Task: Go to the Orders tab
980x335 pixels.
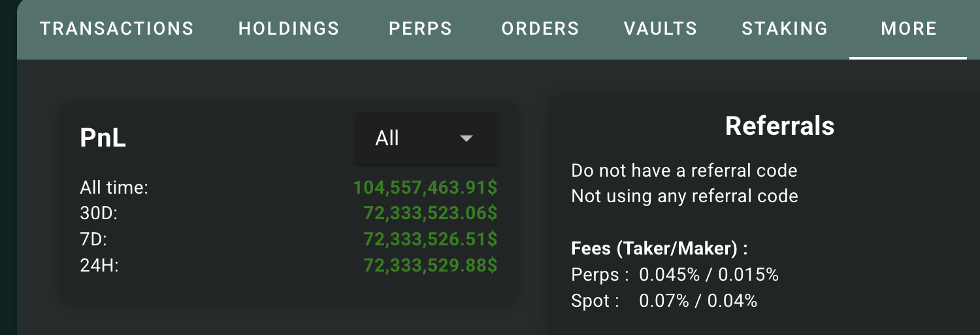Action: point(540,29)
